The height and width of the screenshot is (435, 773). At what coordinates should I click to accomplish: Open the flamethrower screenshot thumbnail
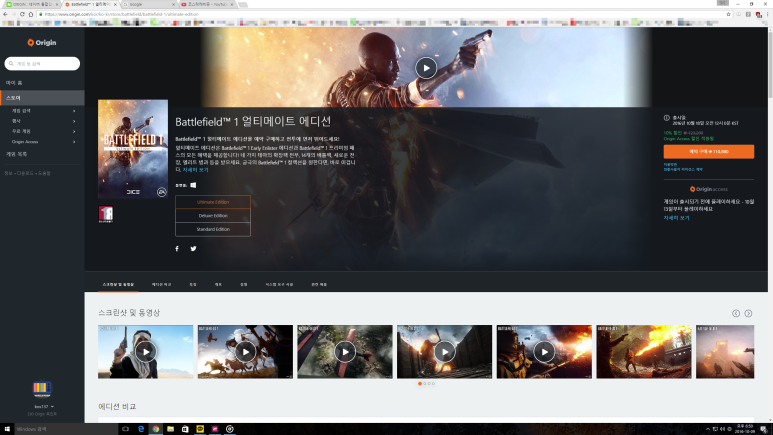pyautogui.click(x=643, y=352)
